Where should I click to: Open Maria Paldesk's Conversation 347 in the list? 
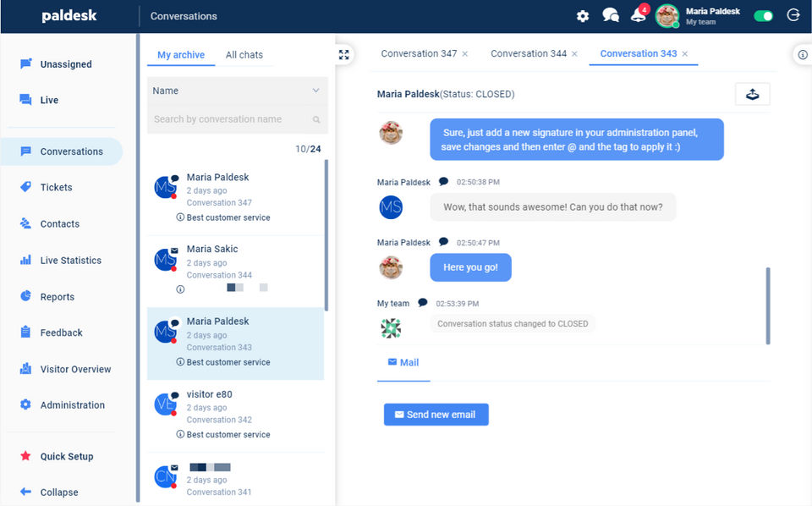[236, 197]
